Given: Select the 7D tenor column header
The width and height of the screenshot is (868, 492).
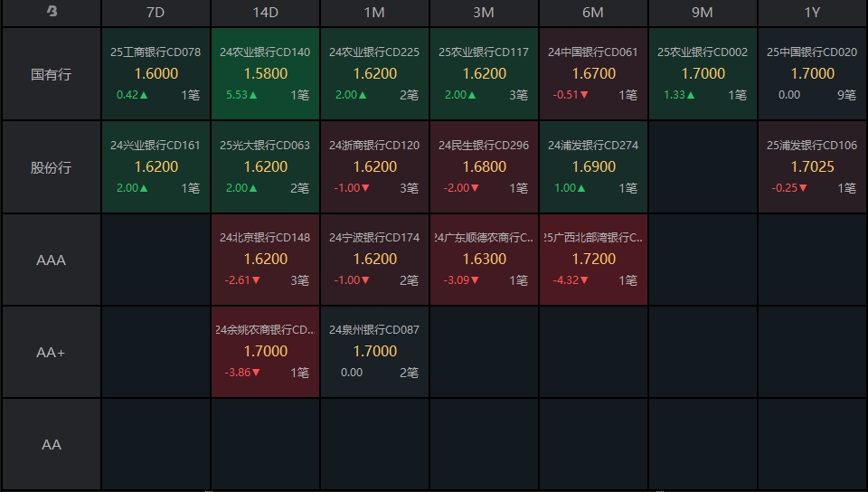Looking at the screenshot, I should coord(156,13).
